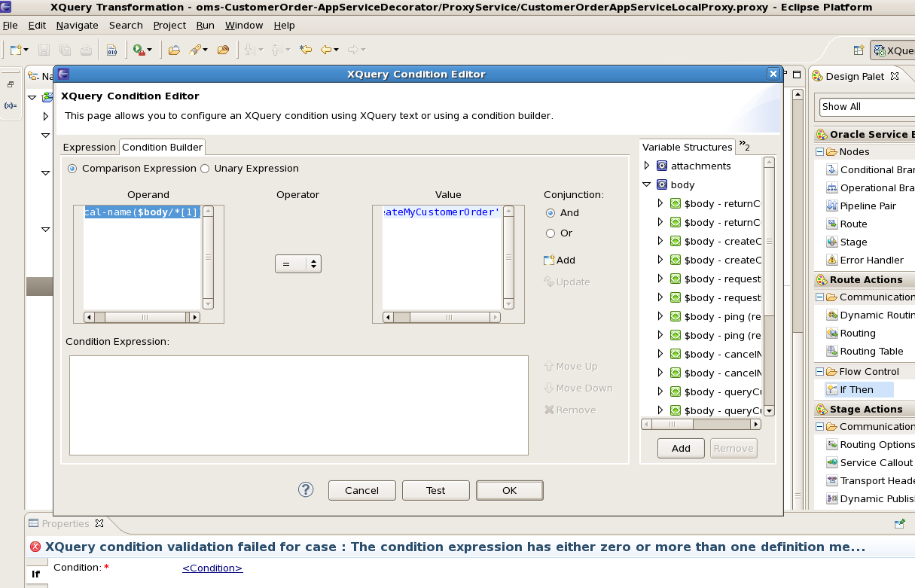Open the Condition link in Properties

212,568
